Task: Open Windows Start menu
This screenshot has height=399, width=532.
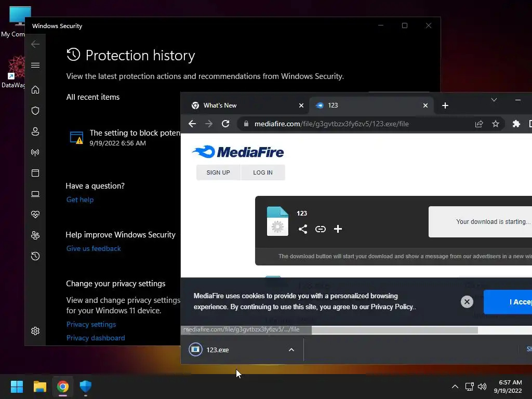Action: [17, 387]
